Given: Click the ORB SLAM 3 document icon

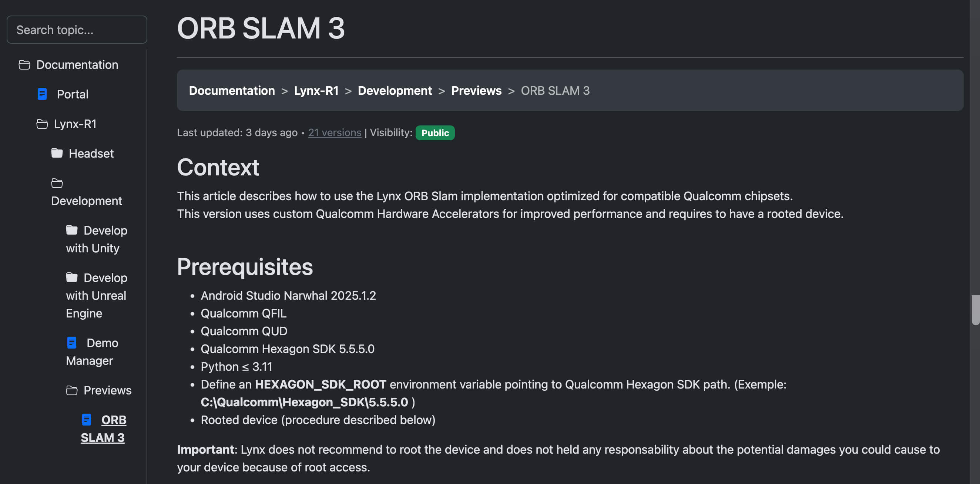Looking at the screenshot, I should (x=86, y=420).
